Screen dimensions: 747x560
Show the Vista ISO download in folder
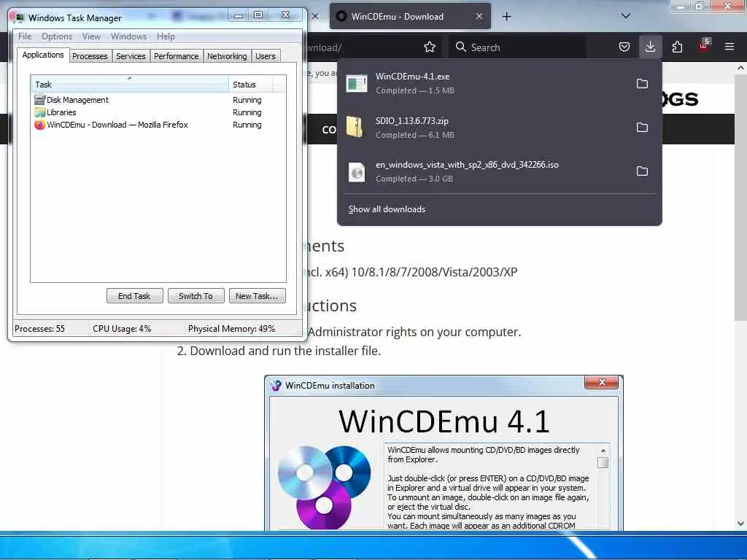click(x=642, y=171)
